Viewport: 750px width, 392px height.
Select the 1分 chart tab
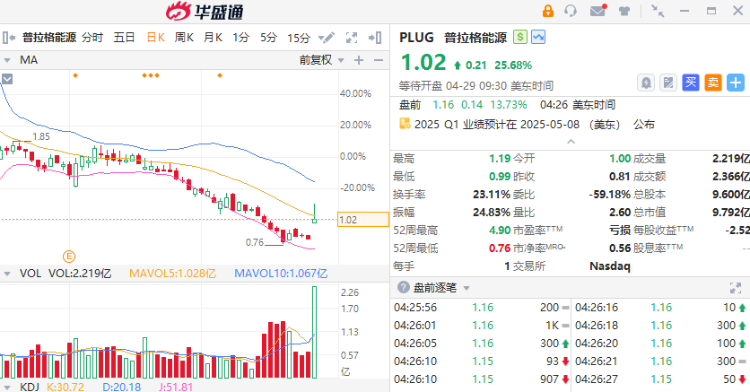tap(241, 37)
